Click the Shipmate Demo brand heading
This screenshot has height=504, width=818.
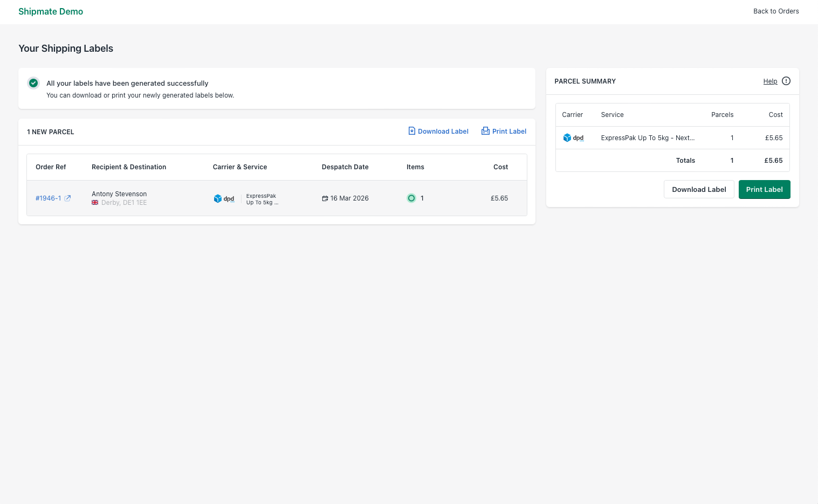[x=51, y=11]
